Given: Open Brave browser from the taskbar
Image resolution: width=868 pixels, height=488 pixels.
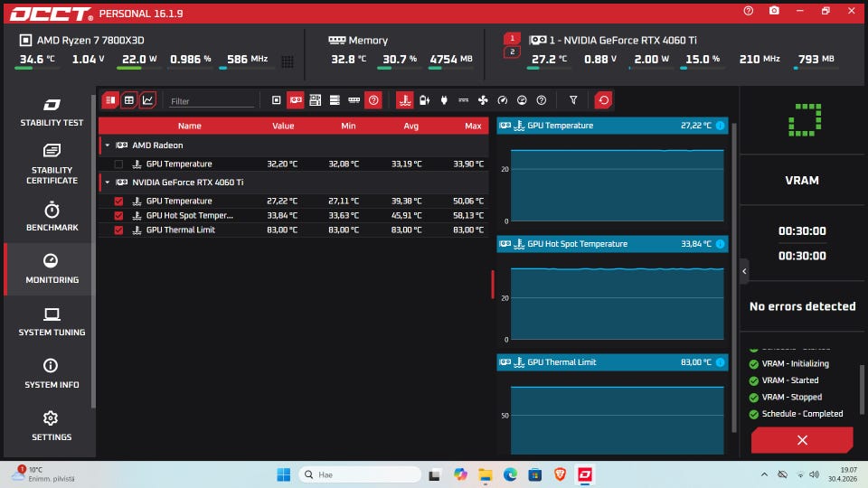Looking at the screenshot, I should coord(560,474).
